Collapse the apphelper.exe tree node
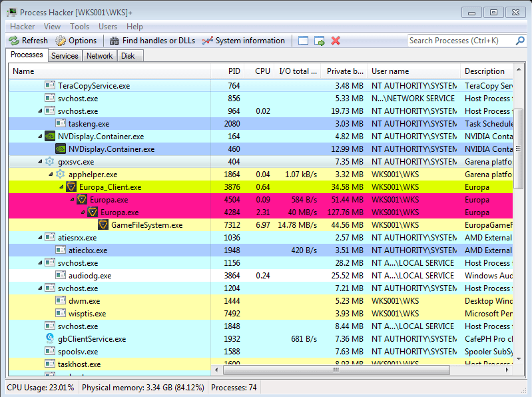This screenshot has width=532, height=397. point(51,175)
